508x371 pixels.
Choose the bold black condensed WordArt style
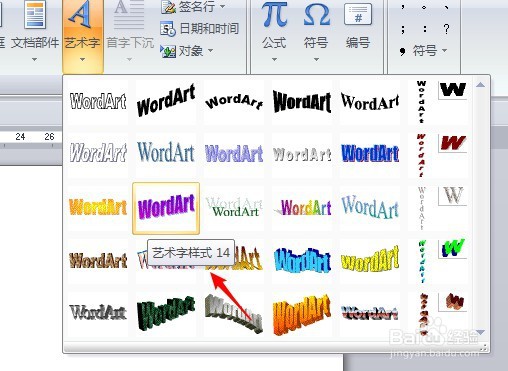302,102
